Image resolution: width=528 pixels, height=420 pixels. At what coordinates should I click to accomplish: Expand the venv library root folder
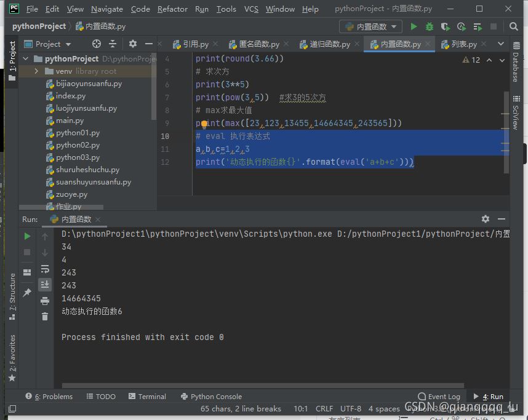pyautogui.click(x=36, y=71)
